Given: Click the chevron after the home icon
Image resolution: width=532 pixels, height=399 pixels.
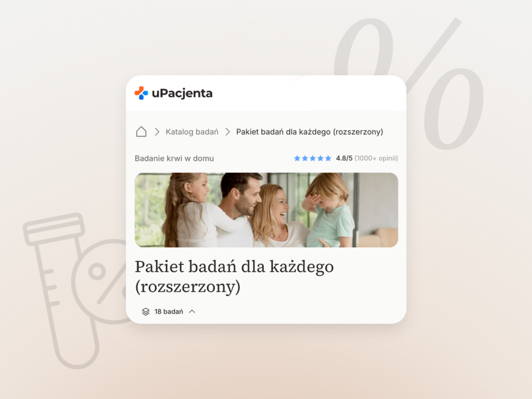Looking at the screenshot, I should coord(157,131).
